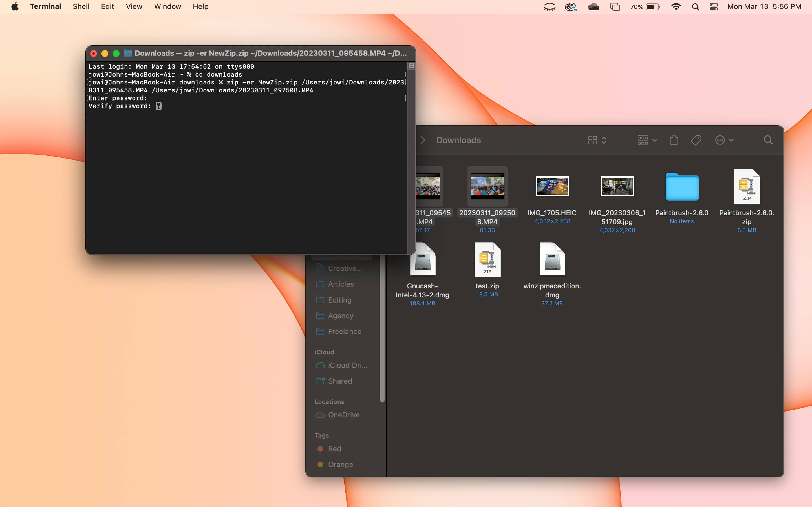
Task: Toggle Red tag in Finder sidebar
Action: [x=334, y=448]
